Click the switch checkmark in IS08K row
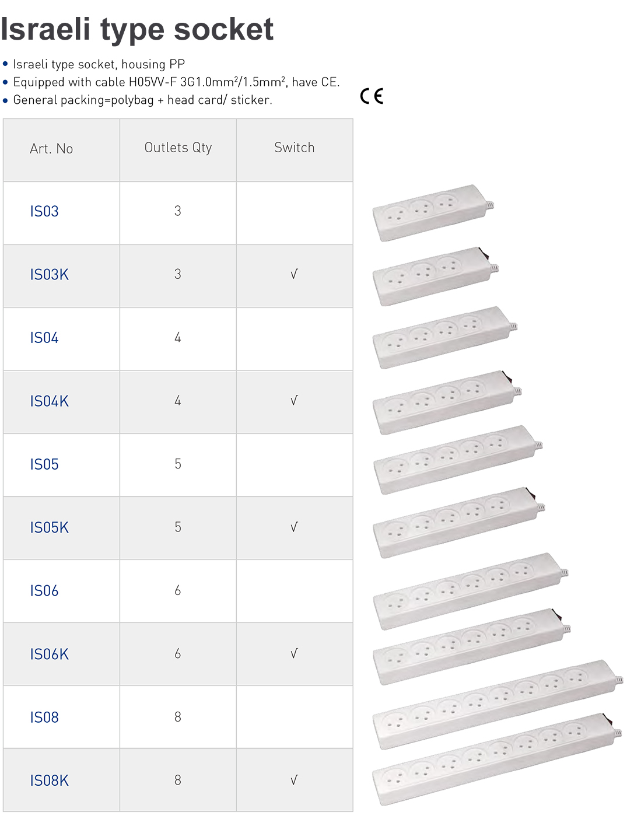 (294, 780)
